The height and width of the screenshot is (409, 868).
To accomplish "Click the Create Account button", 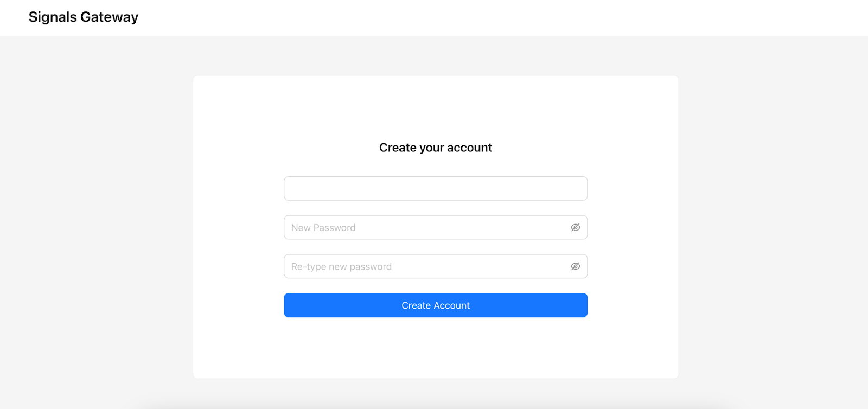I will [x=436, y=305].
